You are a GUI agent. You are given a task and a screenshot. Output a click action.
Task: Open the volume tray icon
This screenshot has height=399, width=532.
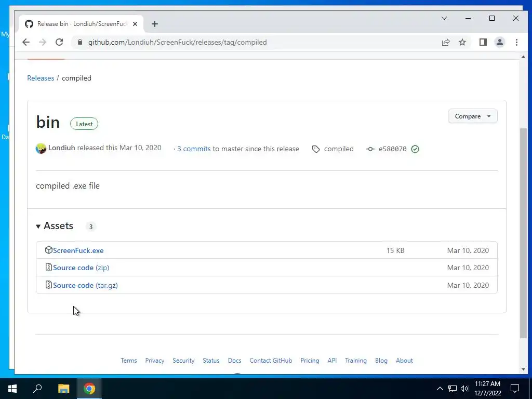click(464, 389)
